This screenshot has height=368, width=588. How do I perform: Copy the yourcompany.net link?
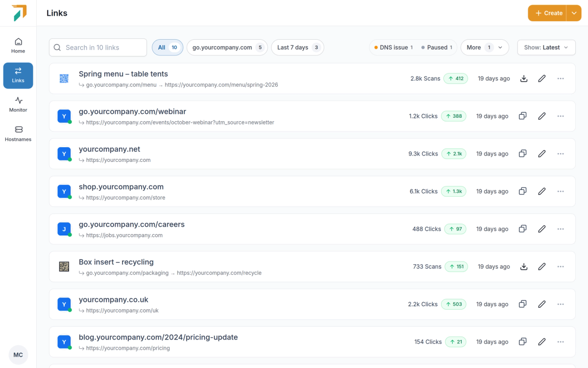tap(523, 154)
